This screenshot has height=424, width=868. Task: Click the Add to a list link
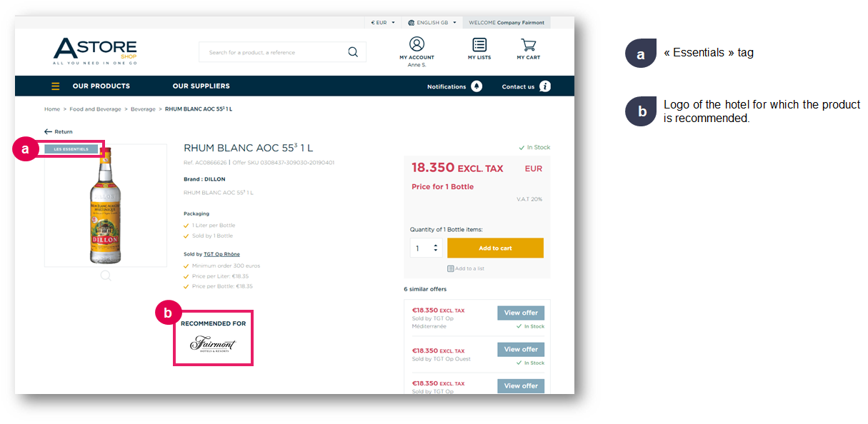(469, 268)
